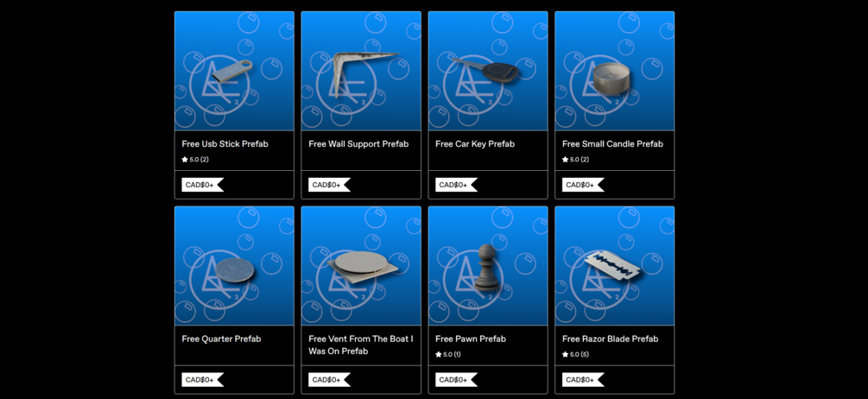Open the Free Usb Stick Prefab thumbnail
Viewport: 868px width, 399px height.
pos(234,71)
